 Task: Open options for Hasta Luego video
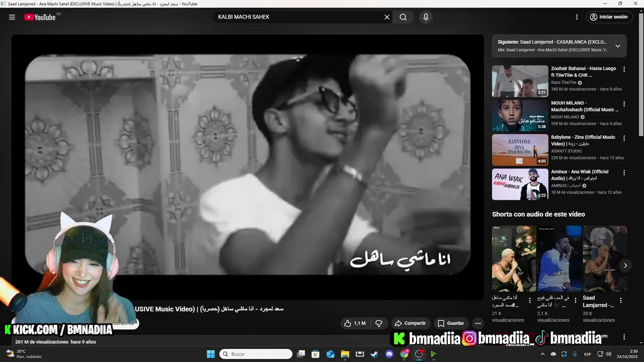624,69
